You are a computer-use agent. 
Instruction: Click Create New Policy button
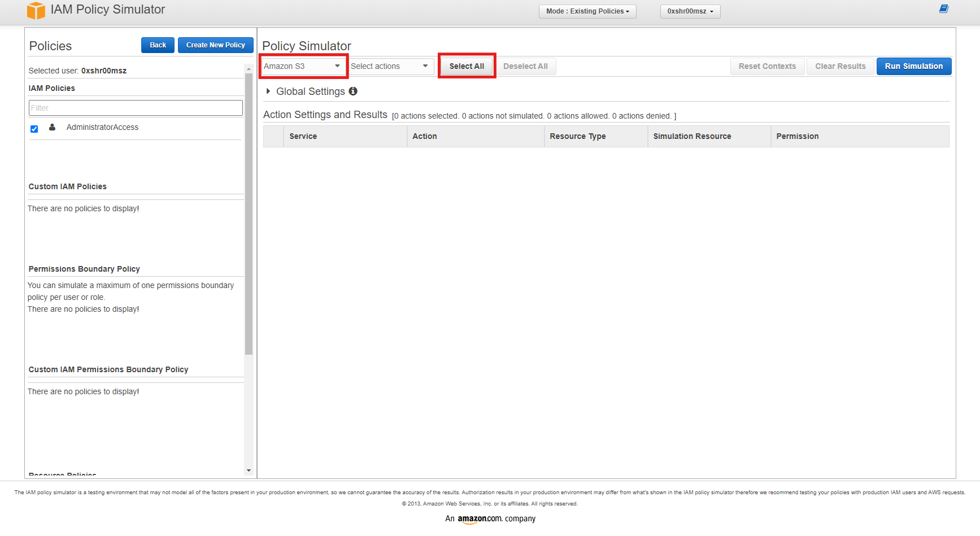point(215,45)
